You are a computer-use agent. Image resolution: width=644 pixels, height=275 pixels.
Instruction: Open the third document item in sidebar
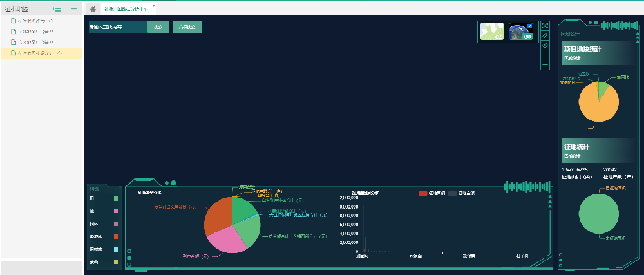(41, 43)
